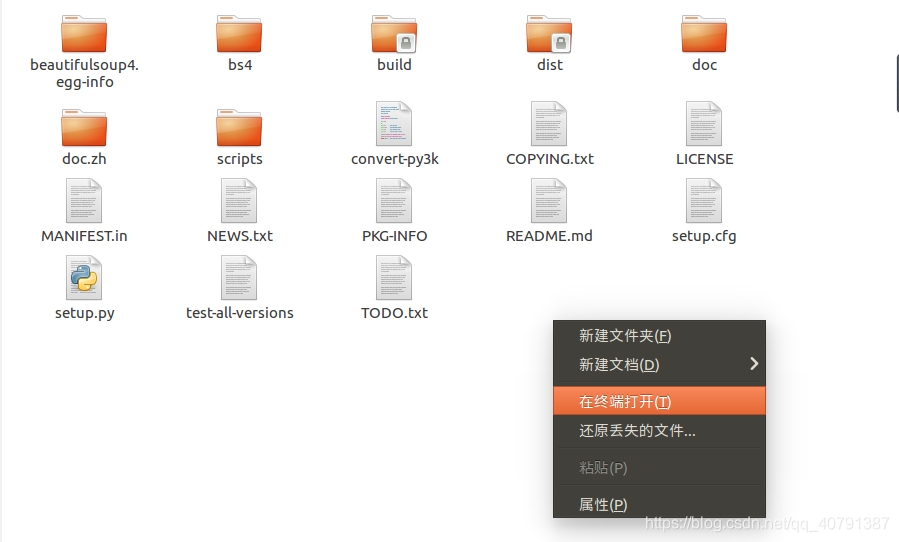Open the bs4 folder icon
This screenshot has height=542, width=899.
239,34
